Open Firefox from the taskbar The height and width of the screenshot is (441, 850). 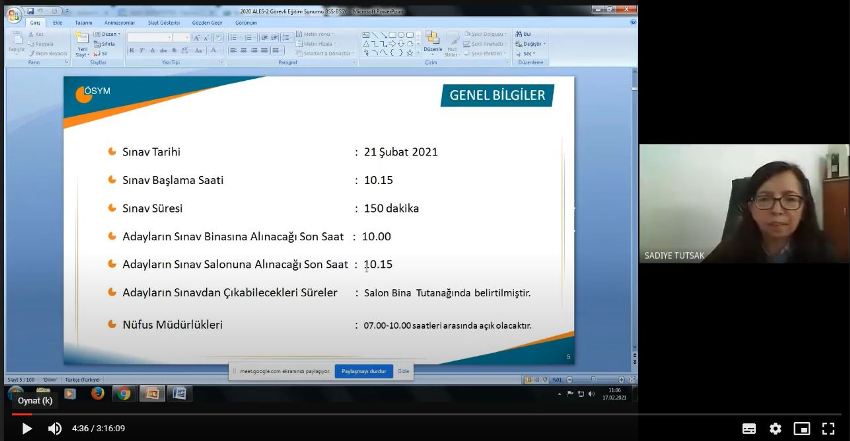97,393
